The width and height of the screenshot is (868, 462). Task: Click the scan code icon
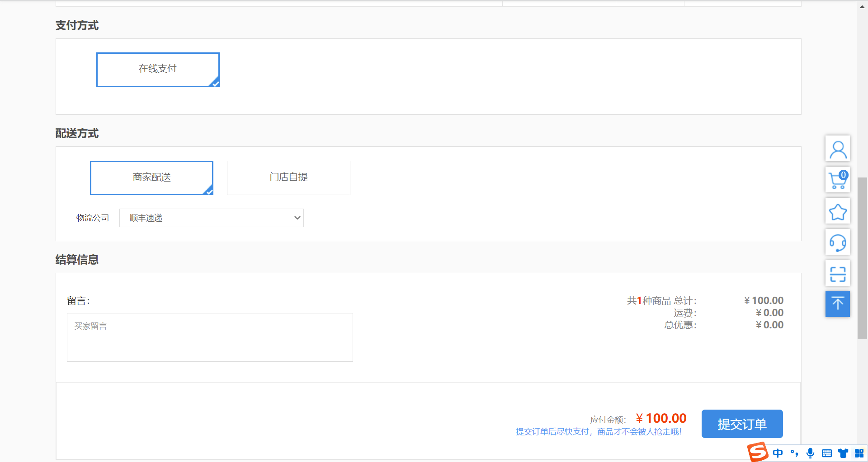838,274
